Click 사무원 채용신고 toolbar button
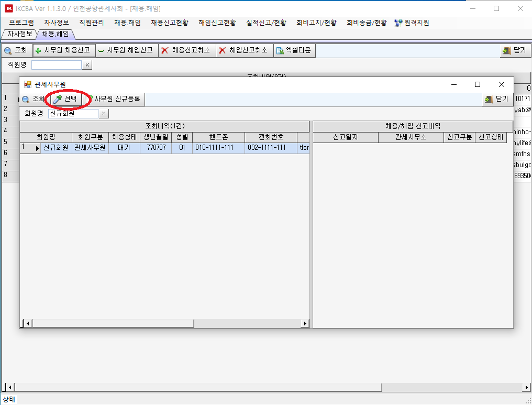 [x=63, y=50]
